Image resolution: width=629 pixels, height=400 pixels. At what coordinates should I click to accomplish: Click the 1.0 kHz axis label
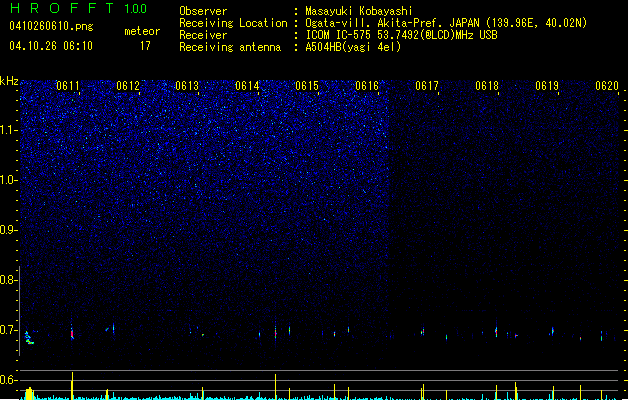pos(9,180)
